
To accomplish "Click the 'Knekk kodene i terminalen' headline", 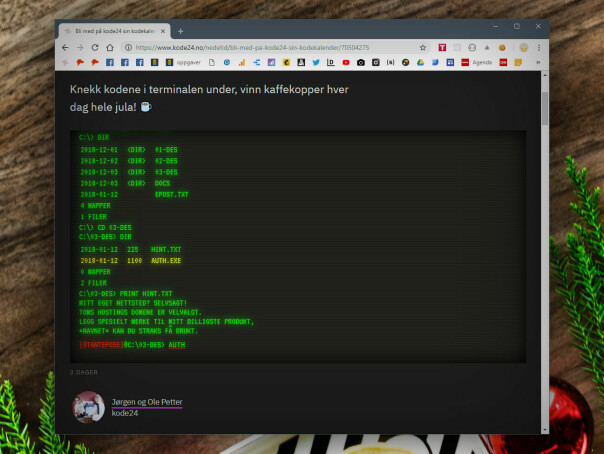I will 209,98.
